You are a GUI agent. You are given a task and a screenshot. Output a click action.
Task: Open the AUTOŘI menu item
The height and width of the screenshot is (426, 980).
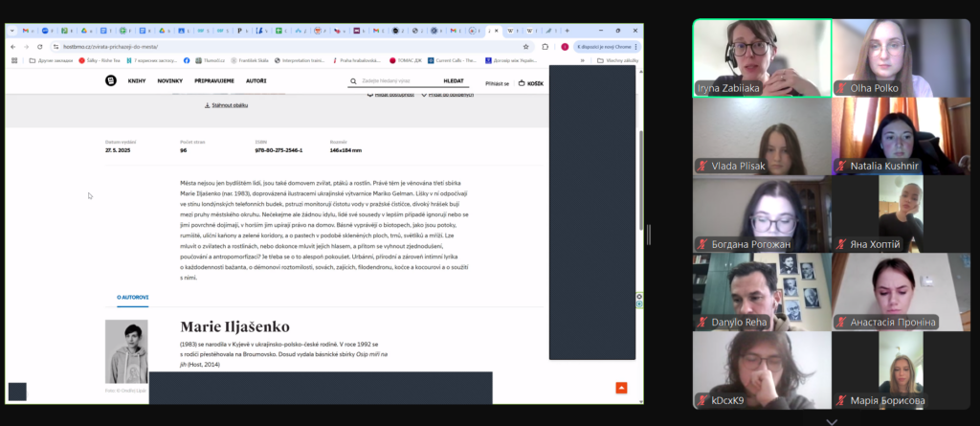pyautogui.click(x=256, y=80)
